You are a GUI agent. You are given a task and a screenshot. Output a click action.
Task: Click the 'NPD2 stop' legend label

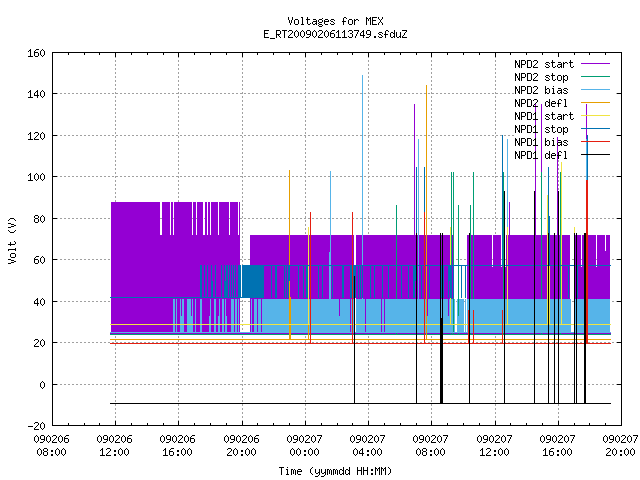click(541, 77)
